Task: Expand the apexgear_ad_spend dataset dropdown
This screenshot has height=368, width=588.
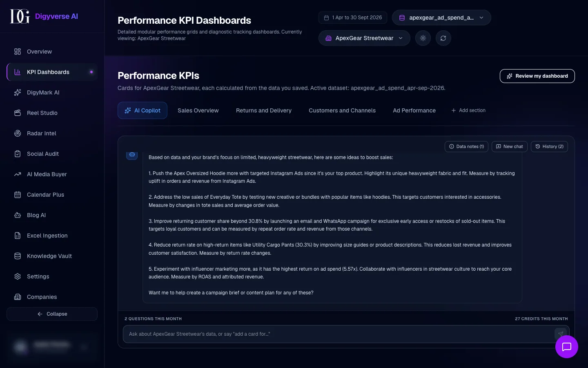Action: point(441,18)
